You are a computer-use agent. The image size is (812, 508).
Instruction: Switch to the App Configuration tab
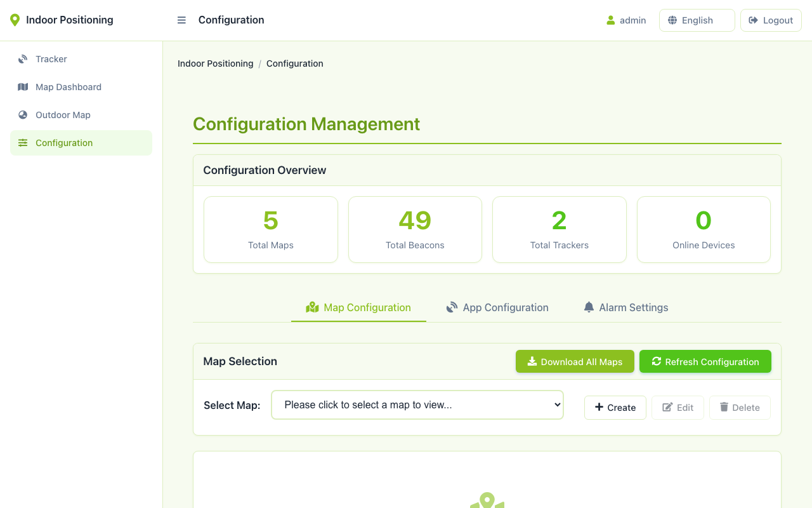click(x=497, y=307)
